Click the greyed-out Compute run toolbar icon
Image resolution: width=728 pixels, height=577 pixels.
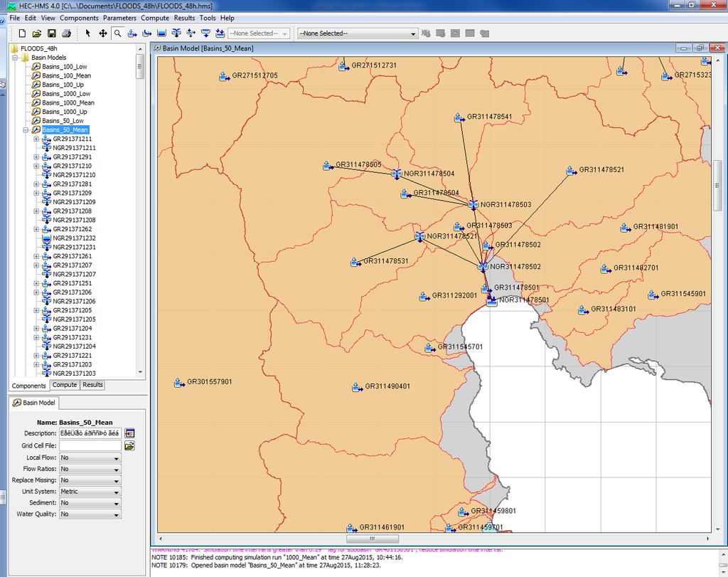coord(426,33)
